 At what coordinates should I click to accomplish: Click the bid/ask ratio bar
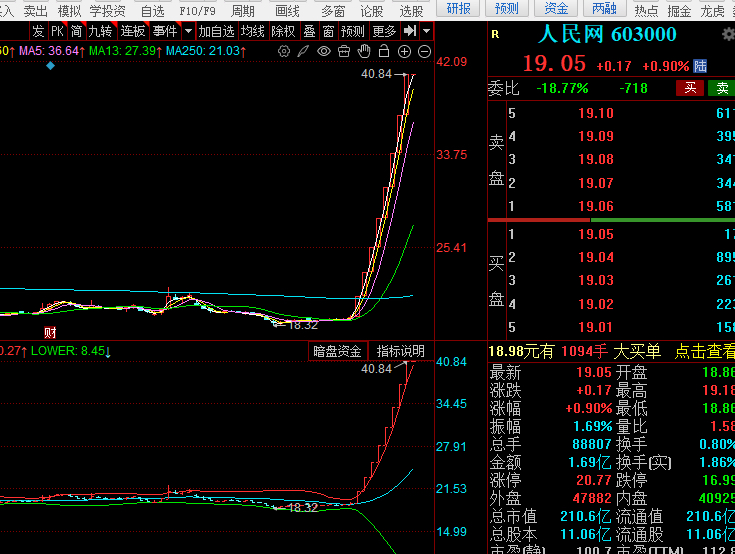(x=611, y=219)
